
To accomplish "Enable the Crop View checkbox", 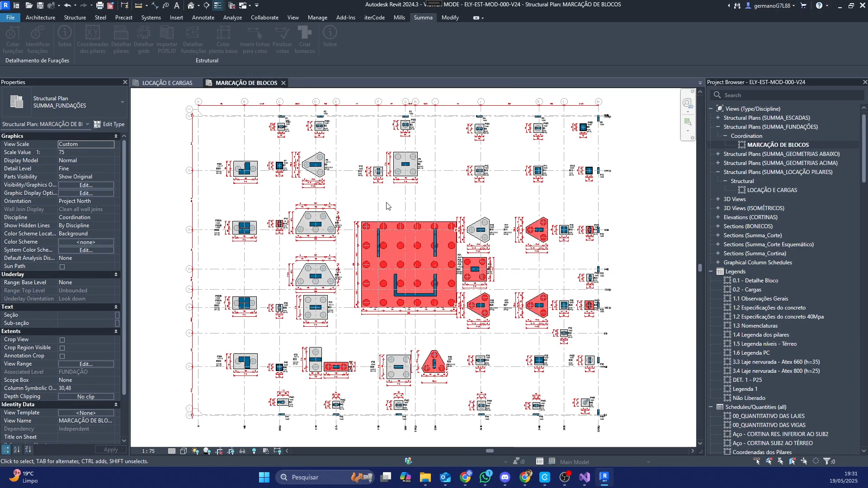I will 62,340.
